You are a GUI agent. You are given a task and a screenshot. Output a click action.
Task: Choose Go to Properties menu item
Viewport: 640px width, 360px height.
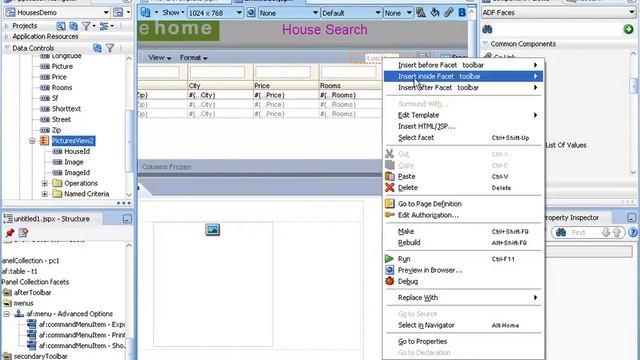pos(463,341)
